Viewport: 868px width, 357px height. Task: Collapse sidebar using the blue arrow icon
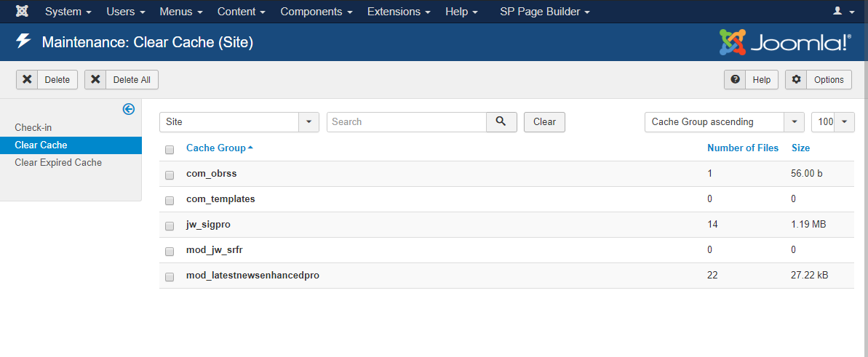[129, 109]
